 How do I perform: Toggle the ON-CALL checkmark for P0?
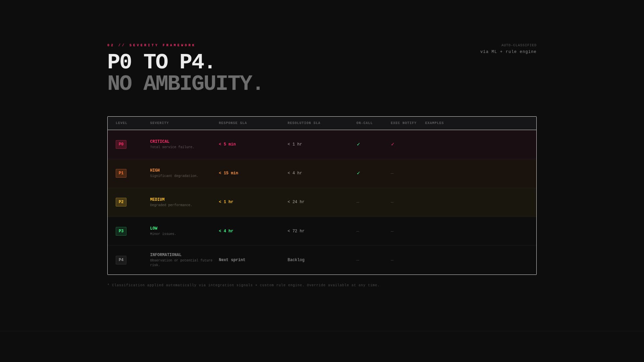358,144
